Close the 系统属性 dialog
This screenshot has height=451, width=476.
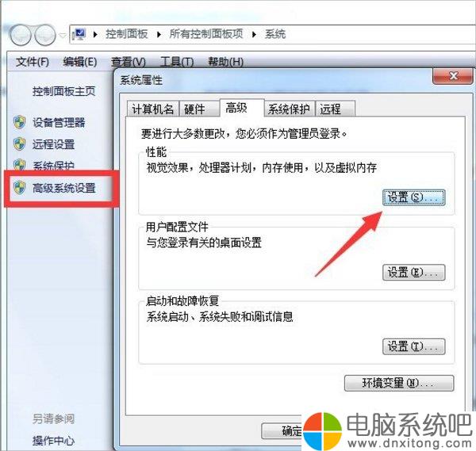pyautogui.click(x=452, y=76)
